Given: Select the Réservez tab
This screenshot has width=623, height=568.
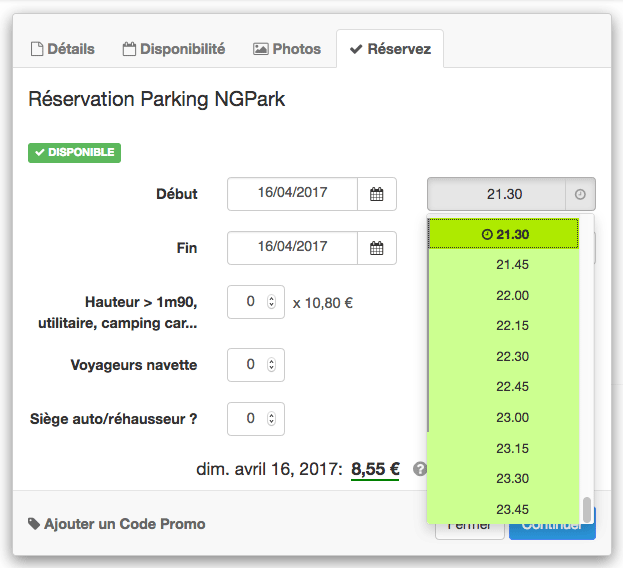Looking at the screenshot, I should (x=390, y=49).
